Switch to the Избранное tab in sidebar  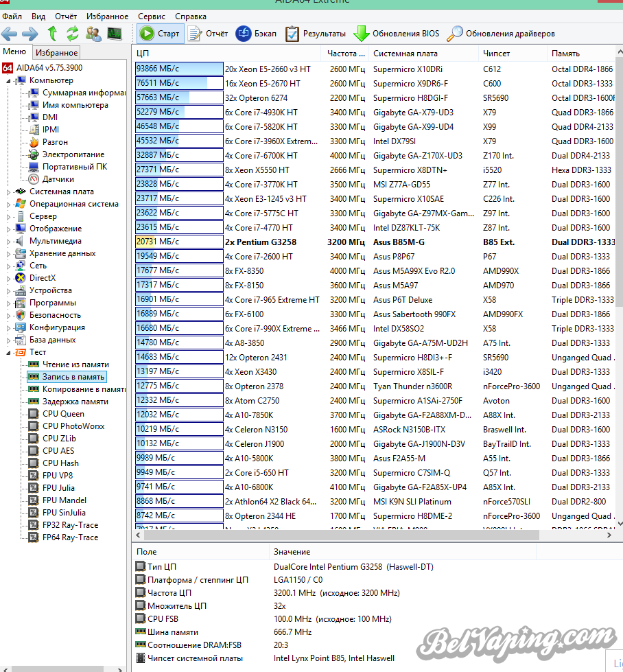click(x=56, y=53)
